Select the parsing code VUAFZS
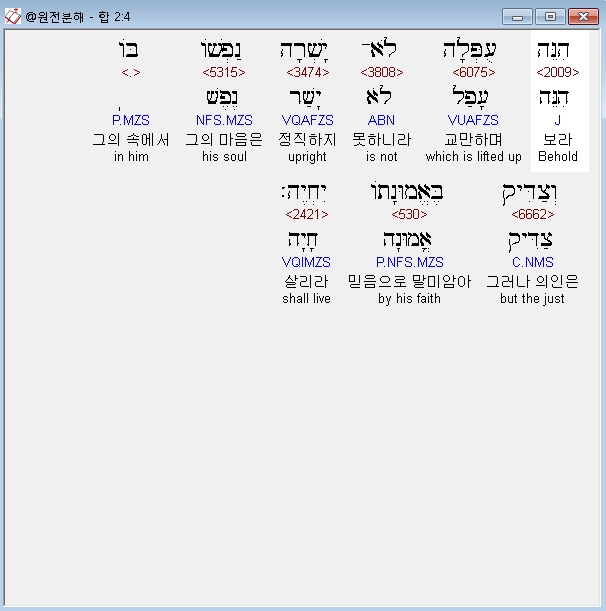Image resolution: width=606 pixels, height=611 pixels. 473,120
